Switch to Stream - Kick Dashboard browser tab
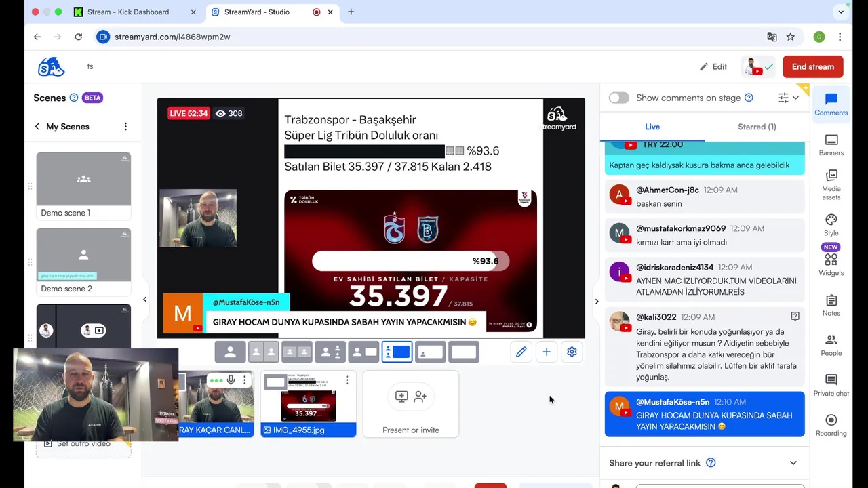Screen dimensions: 868x488 click(135, 12)
